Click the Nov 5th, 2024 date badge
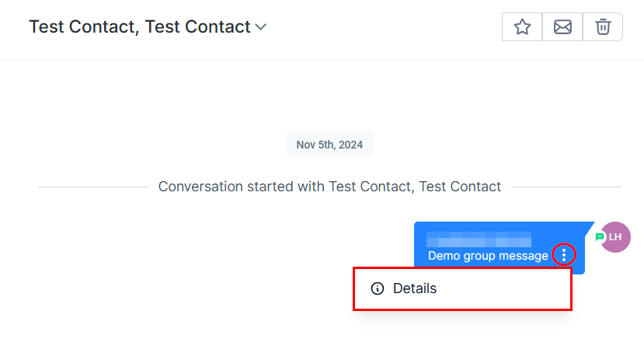 click(329, 145)
